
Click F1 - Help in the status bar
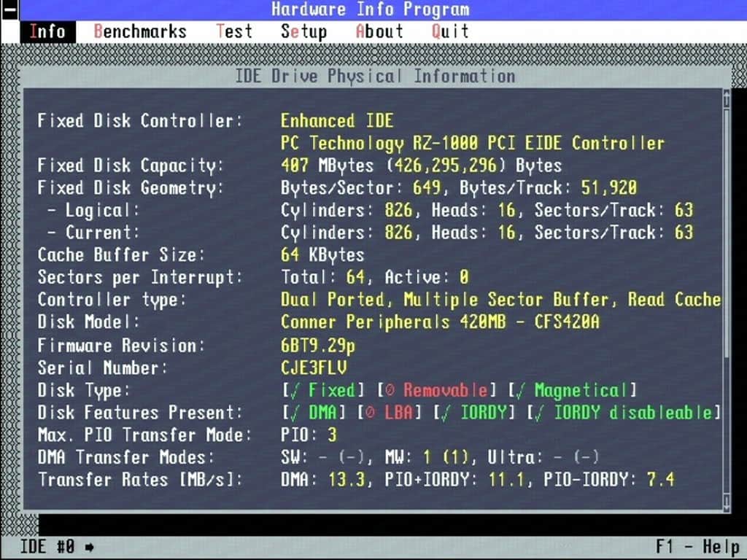coord(697,547)
